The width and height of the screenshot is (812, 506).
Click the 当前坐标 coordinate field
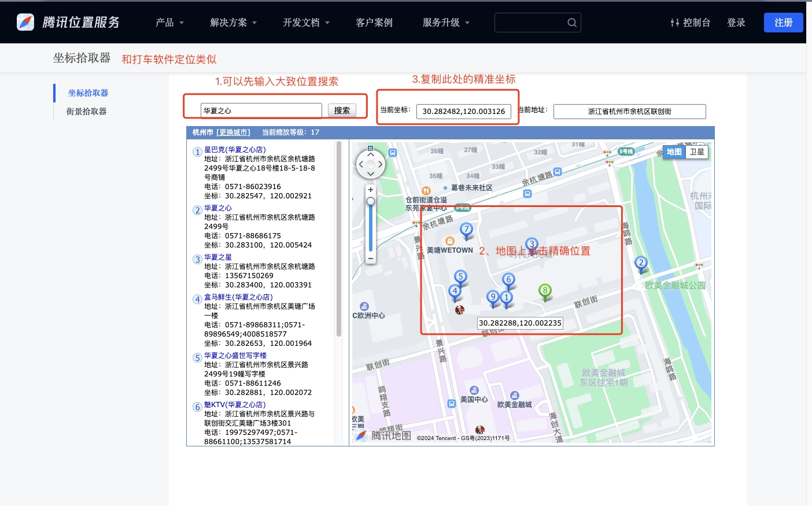point(463,111)
